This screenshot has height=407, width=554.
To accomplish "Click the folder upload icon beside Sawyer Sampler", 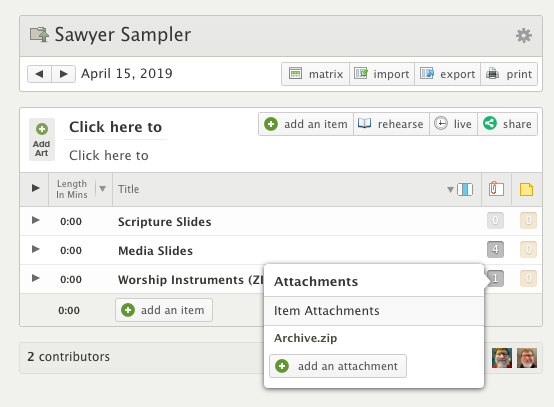I will pos(39,35).
